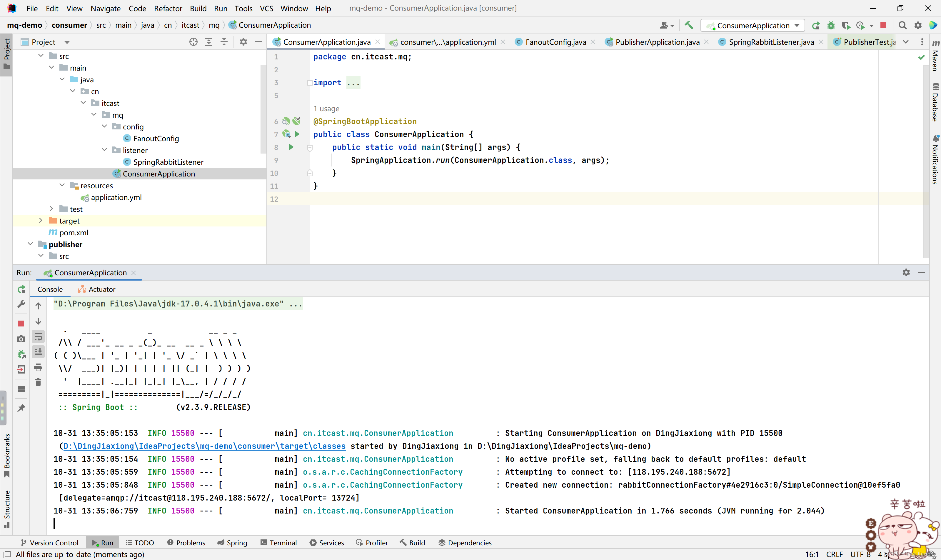Open the Terminal tool window
Image resolution: width=941 pixels, height=560 pixels.
pyautogui.click(x=278, y=543)
